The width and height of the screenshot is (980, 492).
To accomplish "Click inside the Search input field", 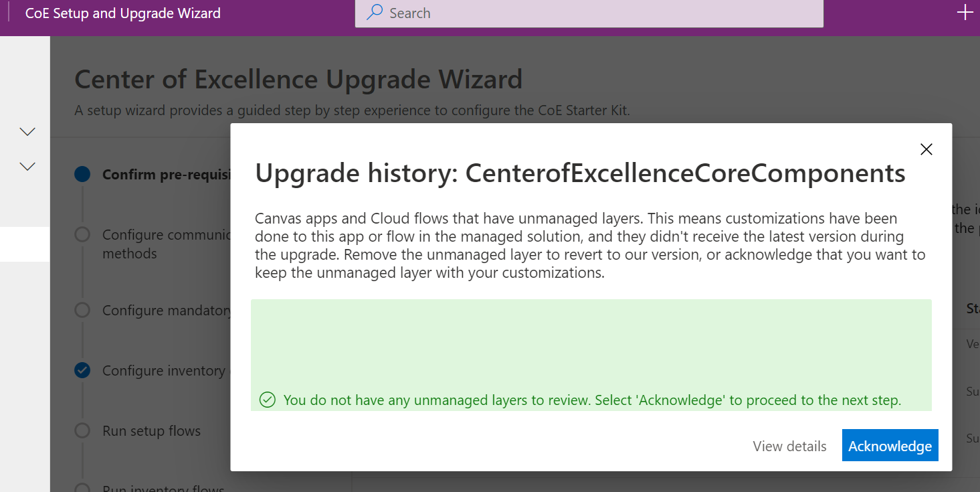I will pos(589,13).
